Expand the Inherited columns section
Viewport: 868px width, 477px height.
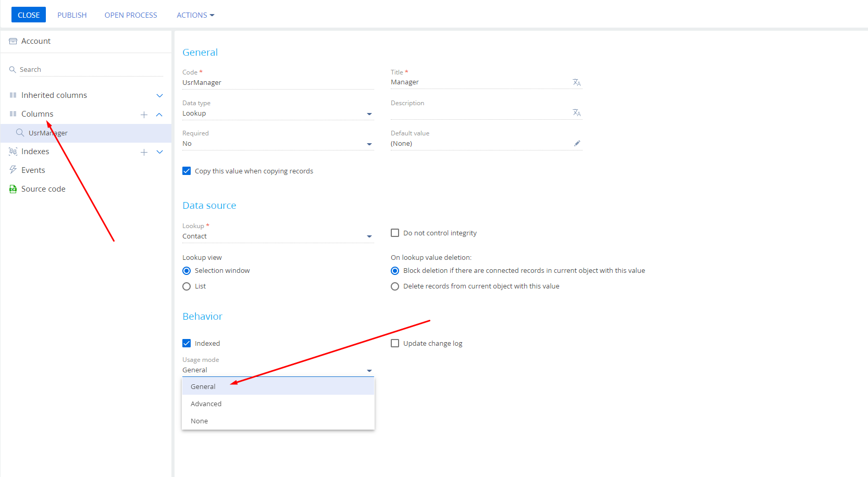tap(159, 95)
